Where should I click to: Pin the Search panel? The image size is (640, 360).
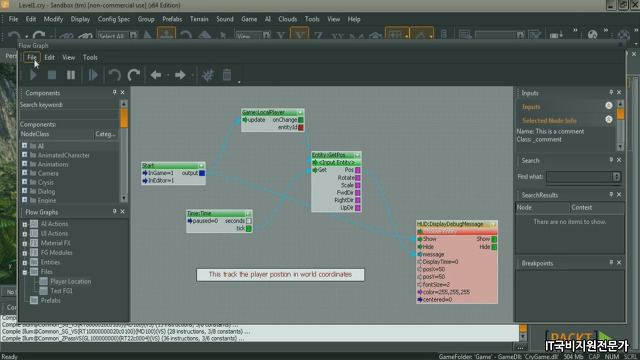click(x=611, y=160)
